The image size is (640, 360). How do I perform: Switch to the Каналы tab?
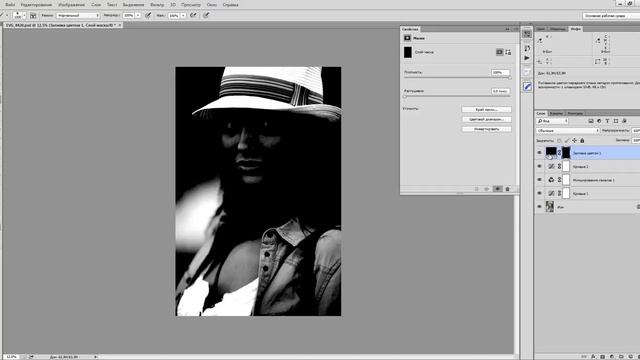pos(556,113)
